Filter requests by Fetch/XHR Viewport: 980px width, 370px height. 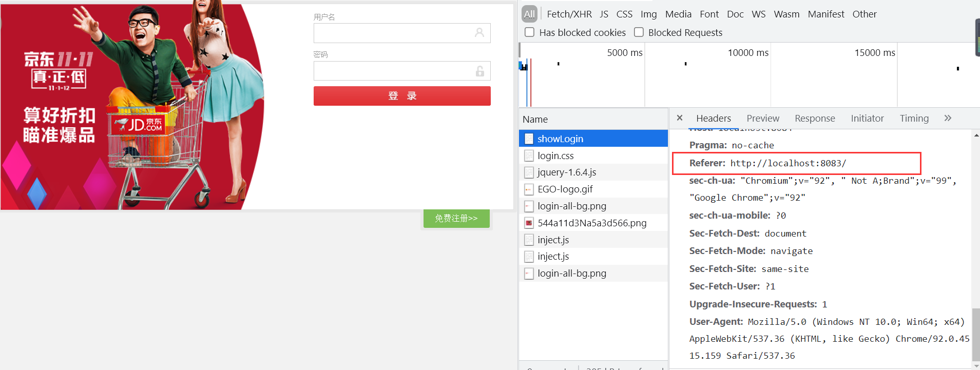coord(569,14)
